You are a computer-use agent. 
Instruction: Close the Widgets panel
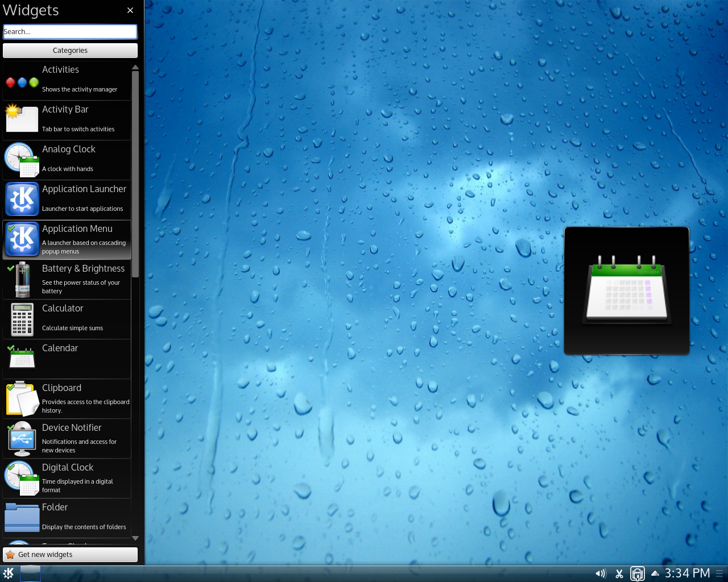coord(130,10)
